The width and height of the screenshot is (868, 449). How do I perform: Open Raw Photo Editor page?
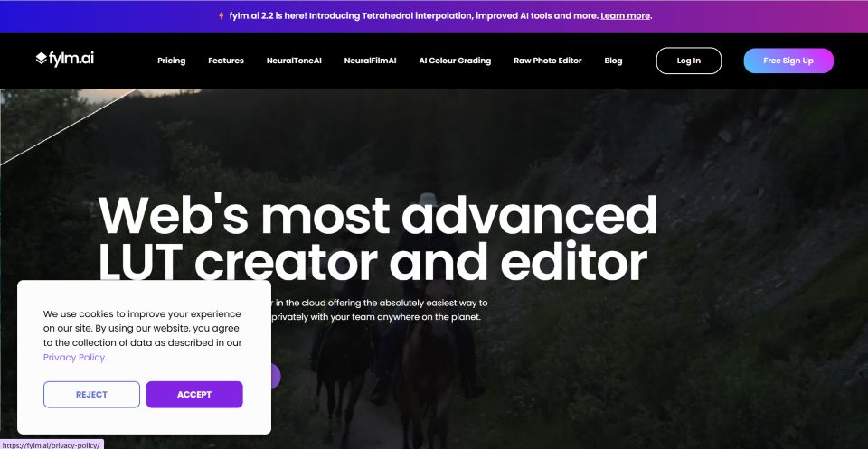point(548,61)
